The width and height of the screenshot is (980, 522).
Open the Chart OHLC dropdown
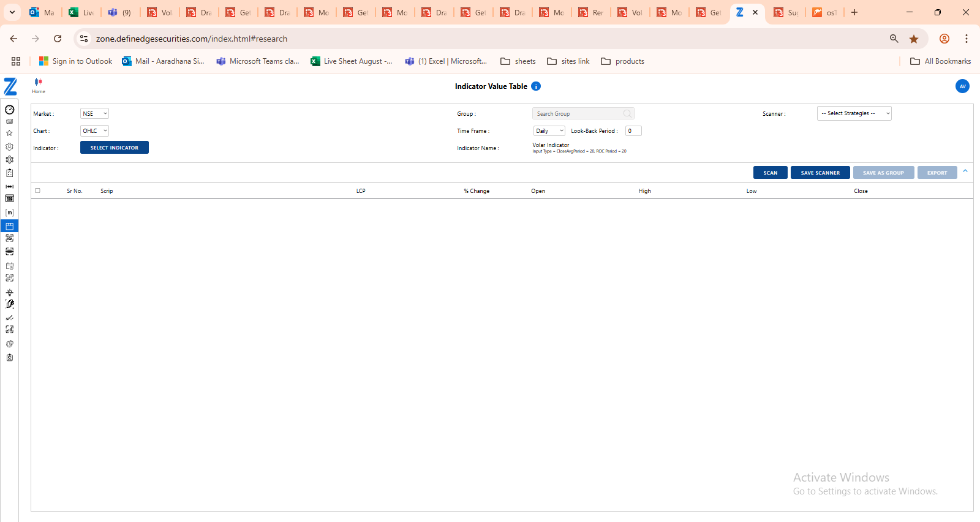94,130
